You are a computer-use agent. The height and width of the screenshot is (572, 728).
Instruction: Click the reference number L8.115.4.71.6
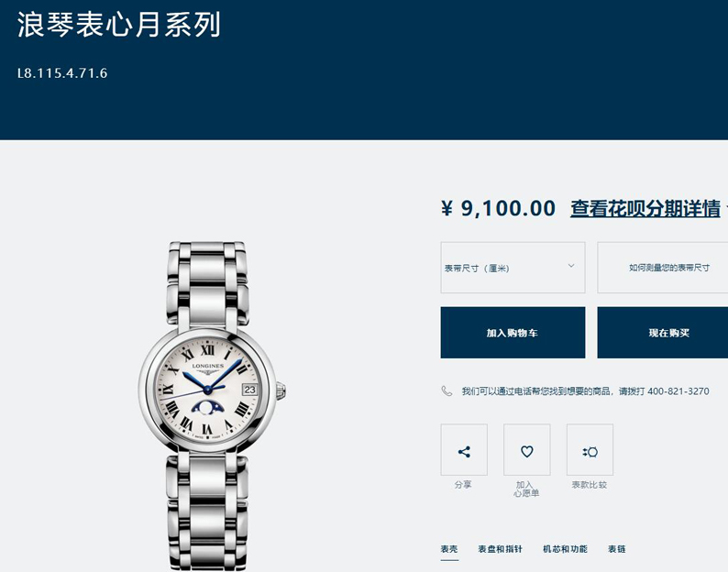coord(62,73)
